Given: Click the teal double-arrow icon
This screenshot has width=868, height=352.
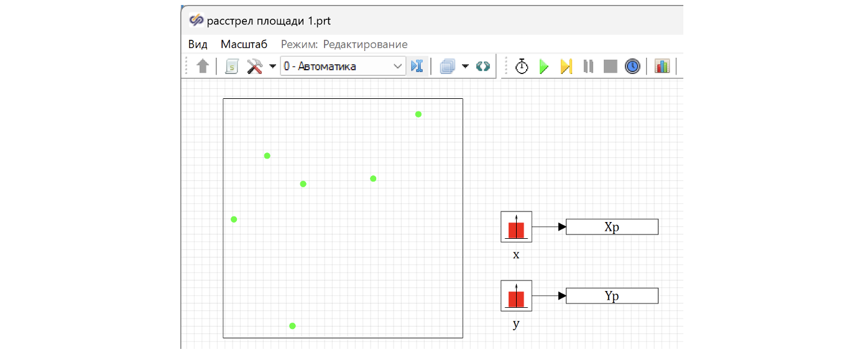Looking at the screenshot, I should point(483,67).
